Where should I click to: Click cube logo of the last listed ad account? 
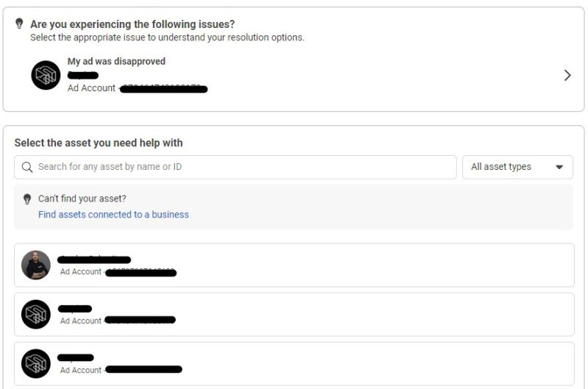click(36, 363)
